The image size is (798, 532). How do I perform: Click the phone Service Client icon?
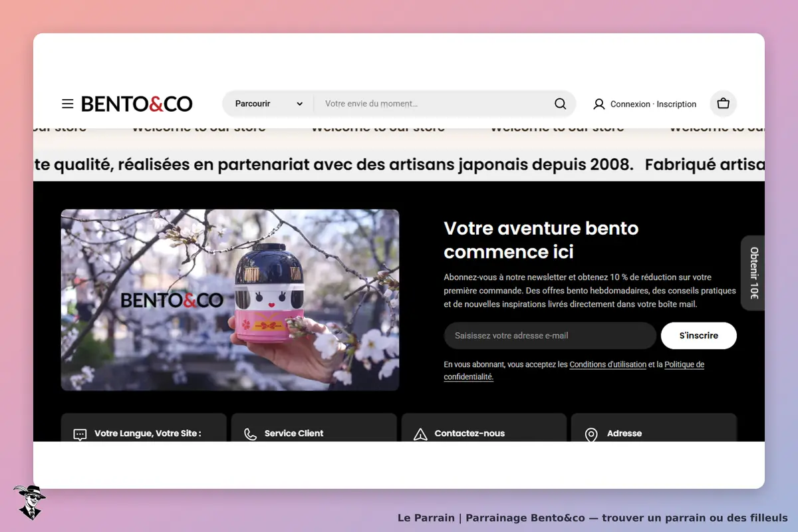coord(250,435)
